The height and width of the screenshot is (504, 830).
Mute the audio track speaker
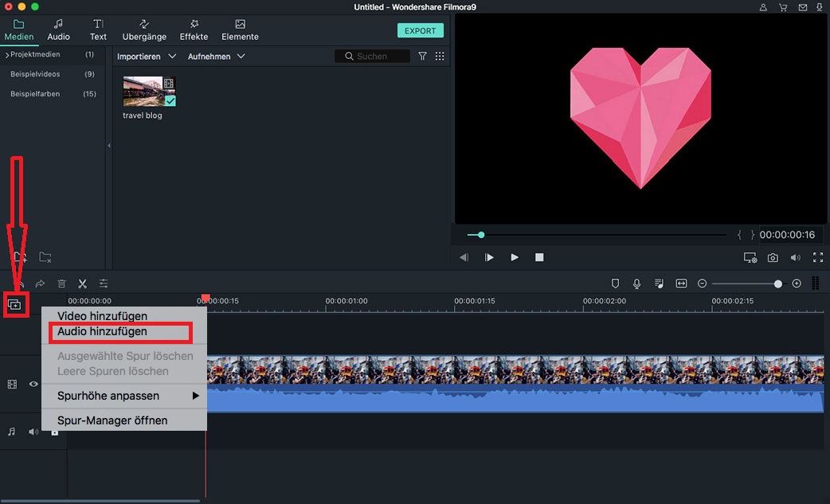tap(33, 432)
